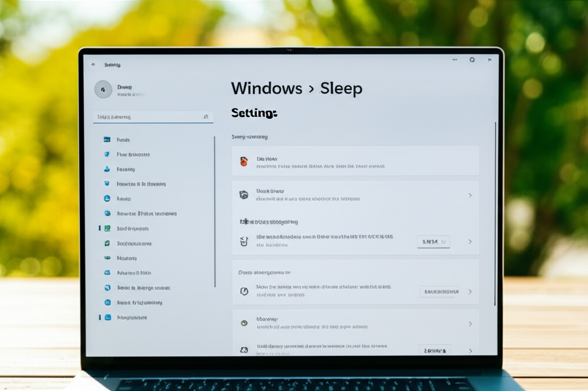Screen dimensions: 588x391
Task: Expand the green-icon row with its chevron
Action: point(470,324)
